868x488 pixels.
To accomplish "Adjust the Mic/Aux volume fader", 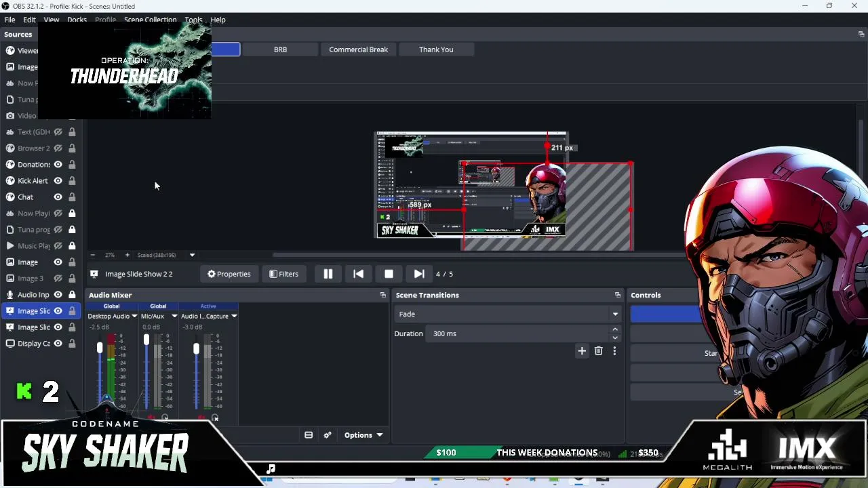I will [x=146, y=339].
